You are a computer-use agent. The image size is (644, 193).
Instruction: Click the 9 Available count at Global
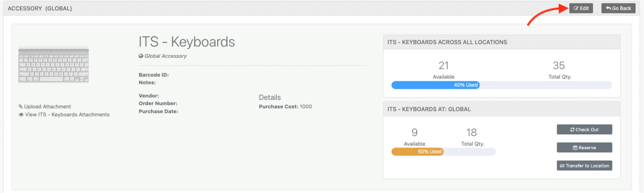coord(414,133)
